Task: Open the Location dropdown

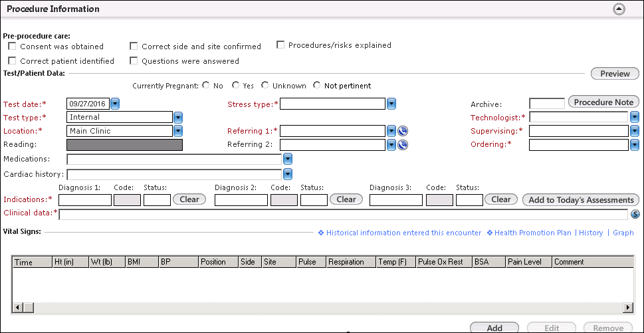Action: pos(178,131)
